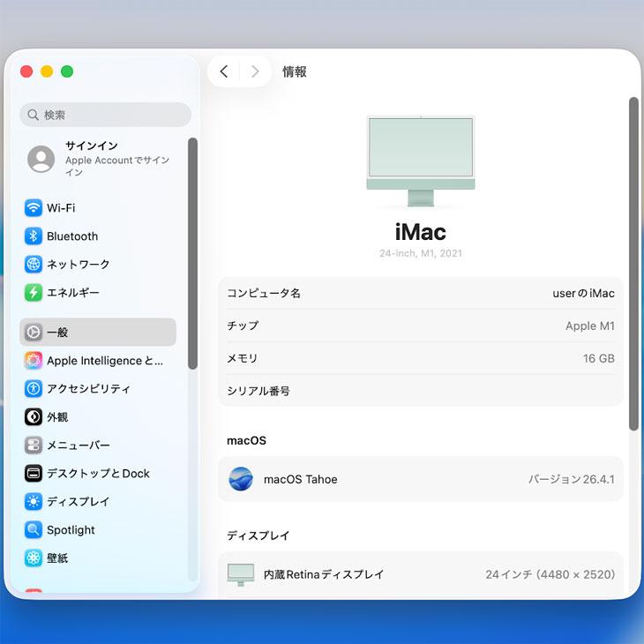Image resolution: width=644 pixels, height=644 pixels.
Task: Select Bluetooth label in the sidebar
Action: 72,236
